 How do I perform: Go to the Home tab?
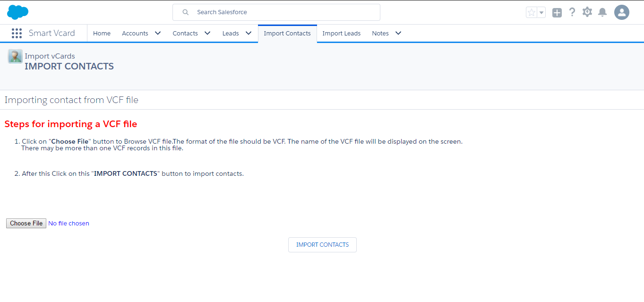(x=102, y=33)
